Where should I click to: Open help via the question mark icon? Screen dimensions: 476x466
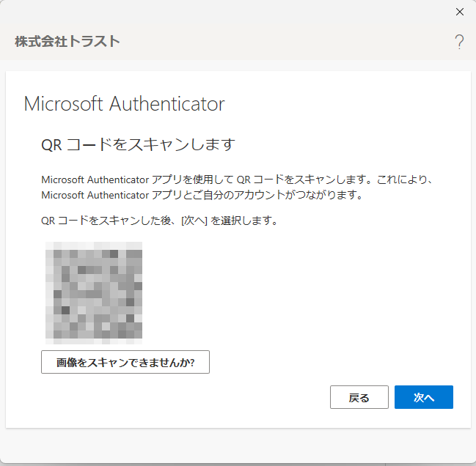click(x=459, y=42)
